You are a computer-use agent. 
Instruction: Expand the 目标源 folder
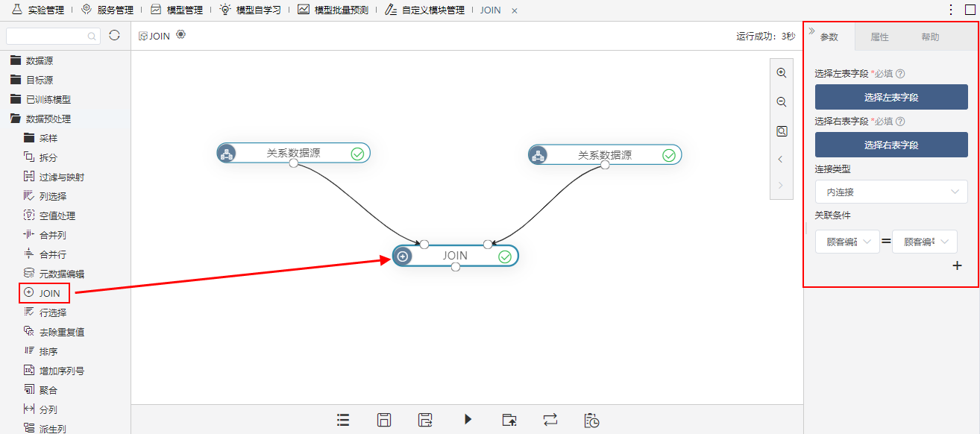click(16, 80)
